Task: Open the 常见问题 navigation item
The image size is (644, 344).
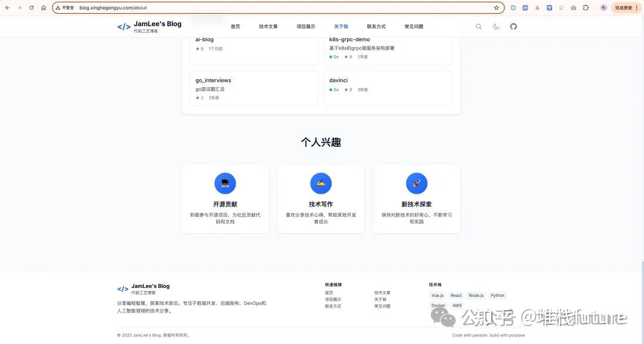Action: click(x=414, y=27)
